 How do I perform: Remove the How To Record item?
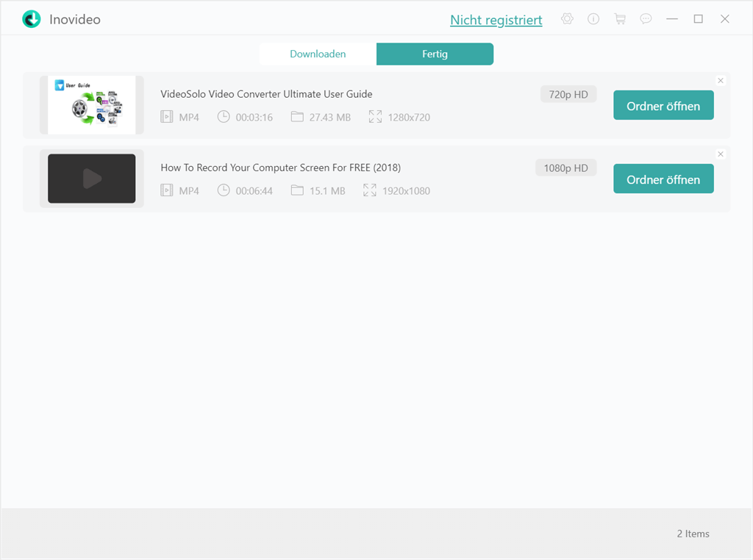(721, 154)
